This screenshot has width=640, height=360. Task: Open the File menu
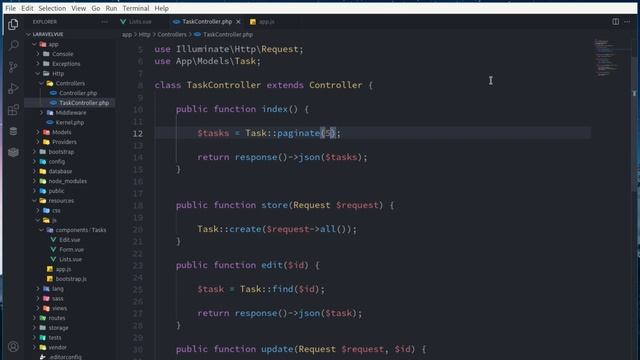point(11,8)
